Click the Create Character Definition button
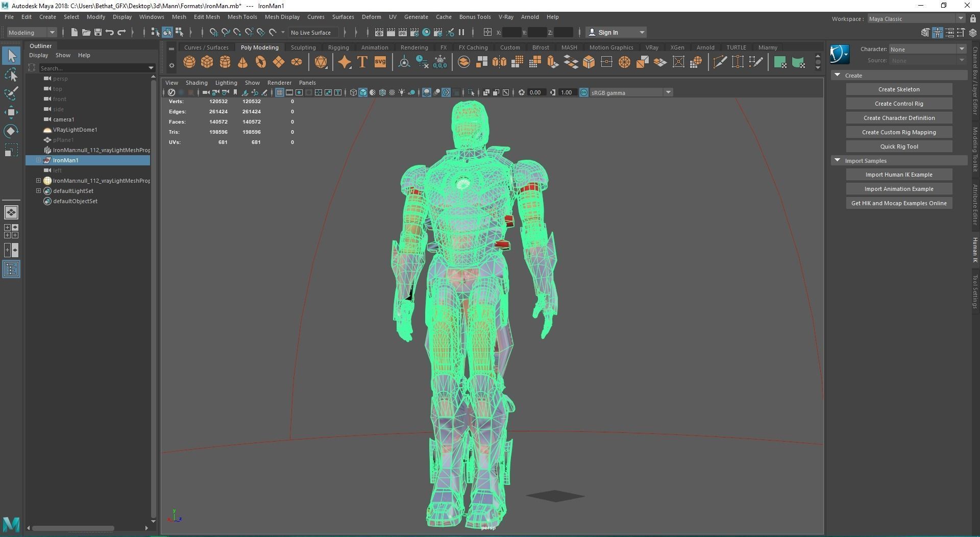The width and height of the screenshot is (980, 537). click(x=899, y=118)
